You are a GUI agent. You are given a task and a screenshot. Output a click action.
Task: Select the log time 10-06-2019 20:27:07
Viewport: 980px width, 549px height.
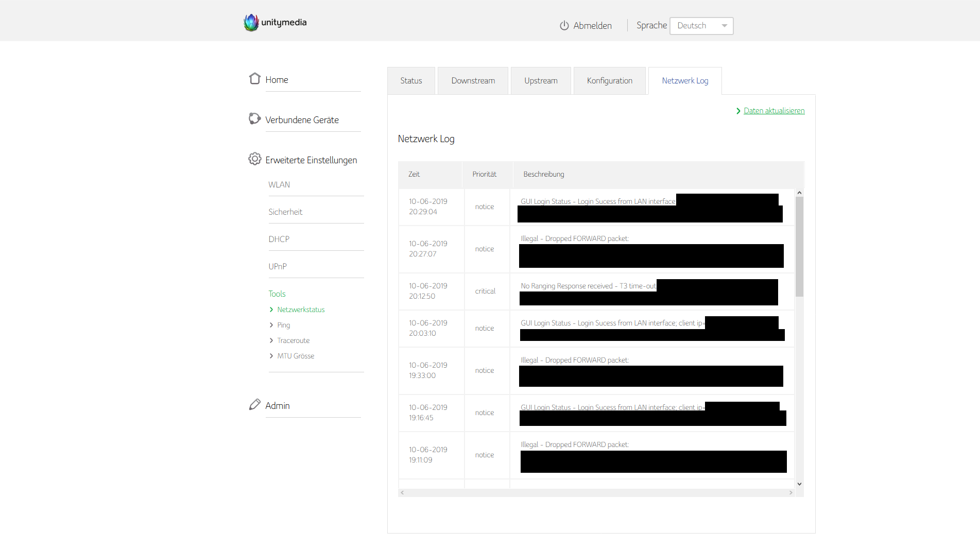[428, 249]
